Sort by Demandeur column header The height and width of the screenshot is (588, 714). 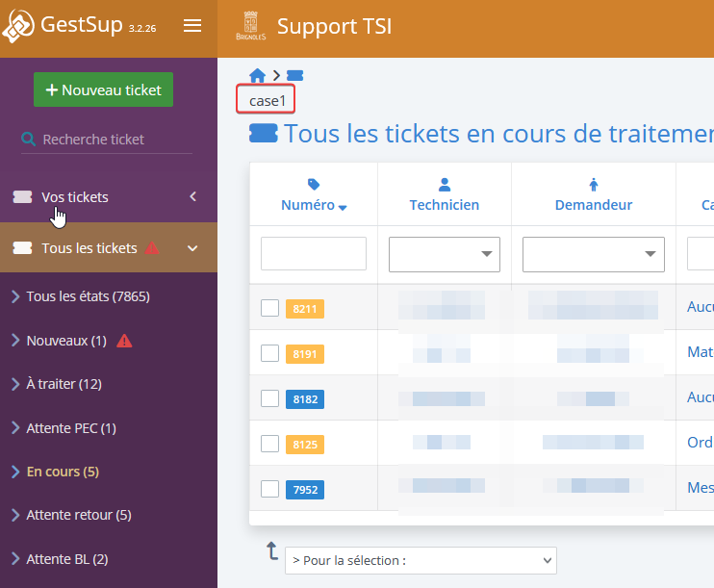tap(594, 205)
